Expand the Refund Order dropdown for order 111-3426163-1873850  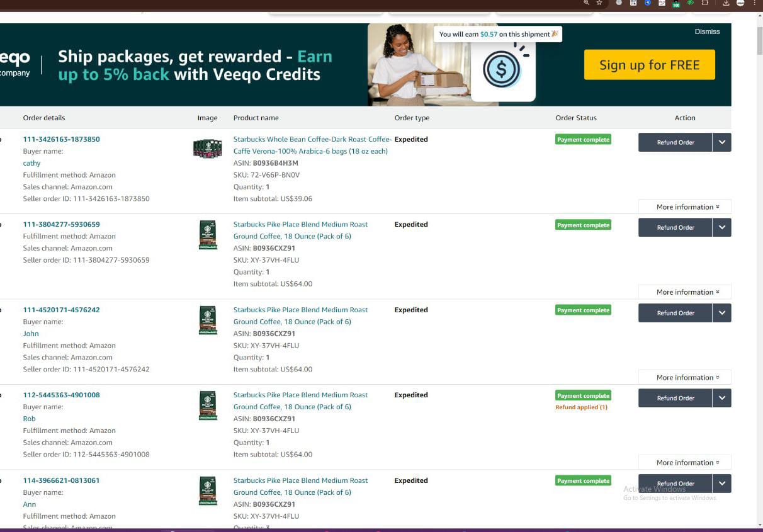coord(721,142)
